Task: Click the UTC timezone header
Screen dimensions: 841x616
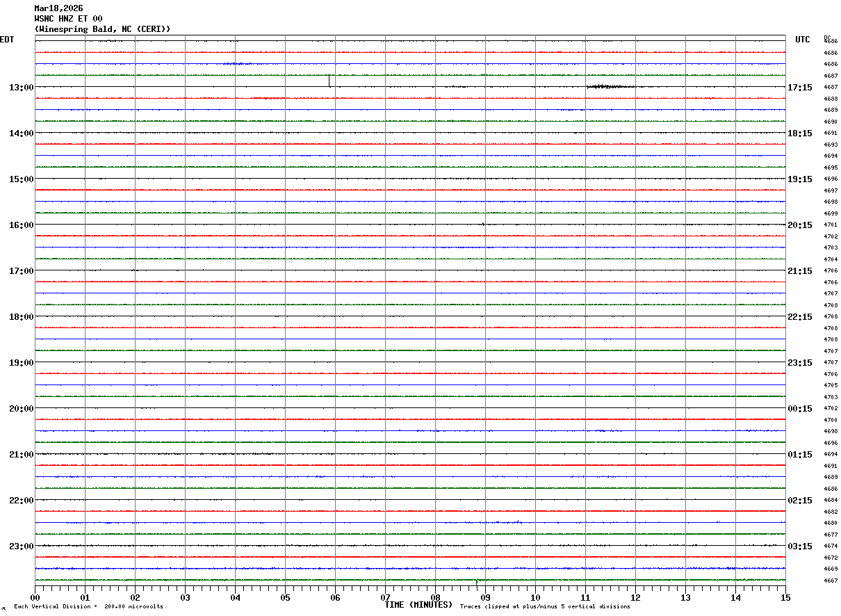Action: click(803, 40)
